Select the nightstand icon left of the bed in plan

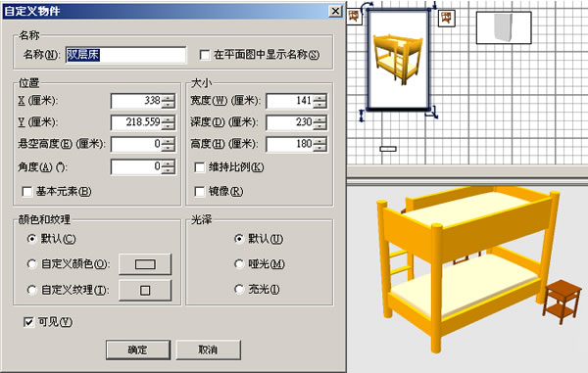[x=354, y=17]
